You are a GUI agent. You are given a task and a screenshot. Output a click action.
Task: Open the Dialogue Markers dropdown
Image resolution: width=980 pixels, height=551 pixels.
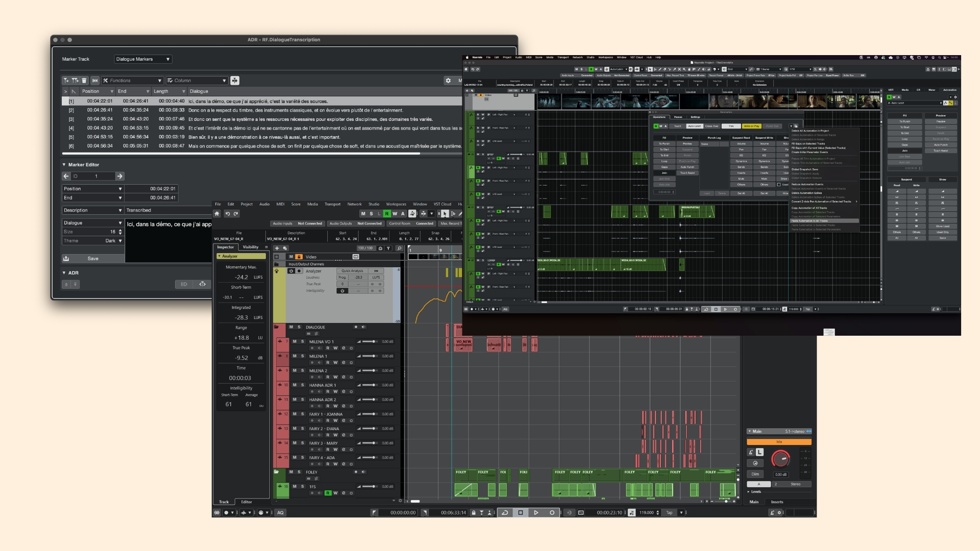(x=143, y=59)
